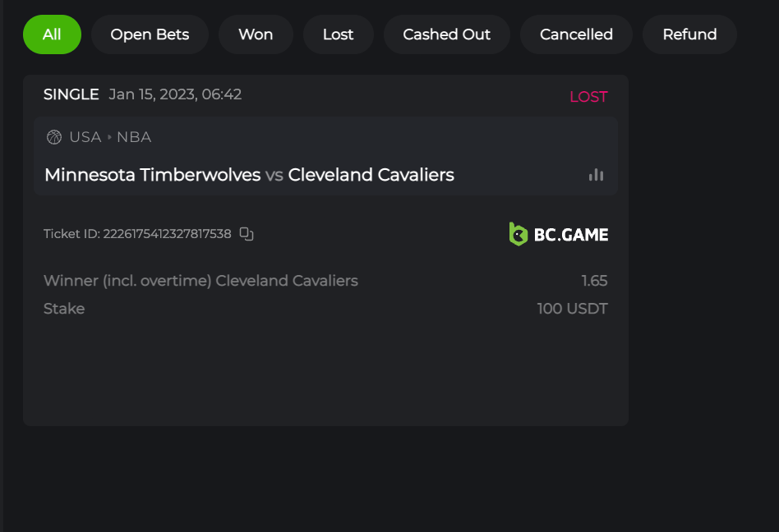The width and height of the screenshot is (779, 532).
Task: Click the Cleveland Cavaliers team name in match title
Action: click(x=371, y=175)
